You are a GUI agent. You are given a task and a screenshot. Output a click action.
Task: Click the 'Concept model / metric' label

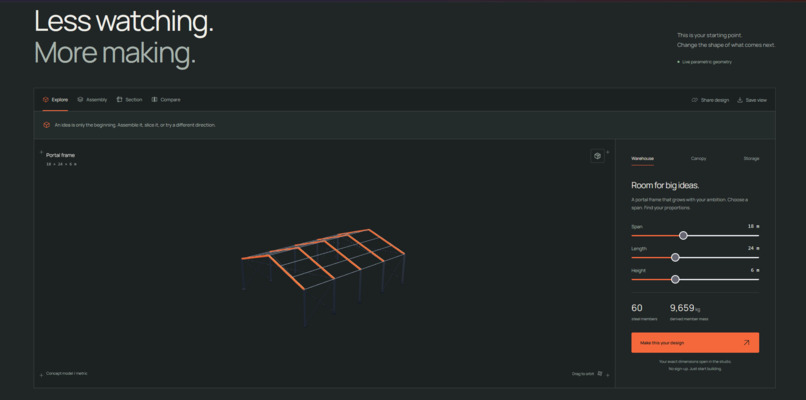click(67, 373)
